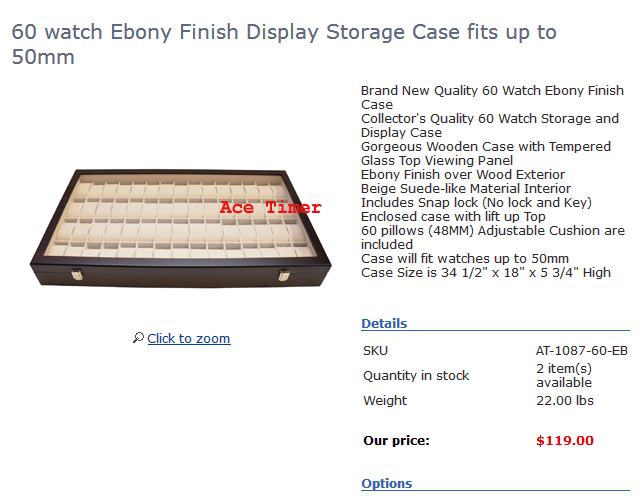640x500 pixels.
Task: Click the magnifier icon beside Click to zoom
Action: tap(138, 338)
